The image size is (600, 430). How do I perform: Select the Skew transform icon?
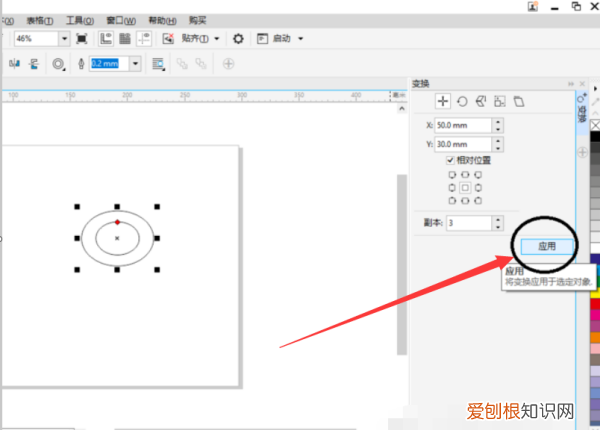click(x=519, y=101)
